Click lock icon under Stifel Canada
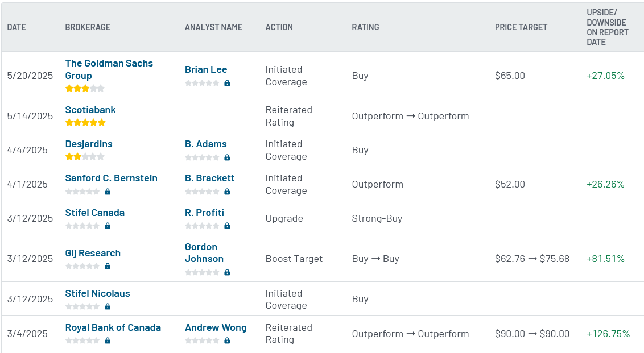The width and height of the screenshot is (644, 353). [108, 226]
